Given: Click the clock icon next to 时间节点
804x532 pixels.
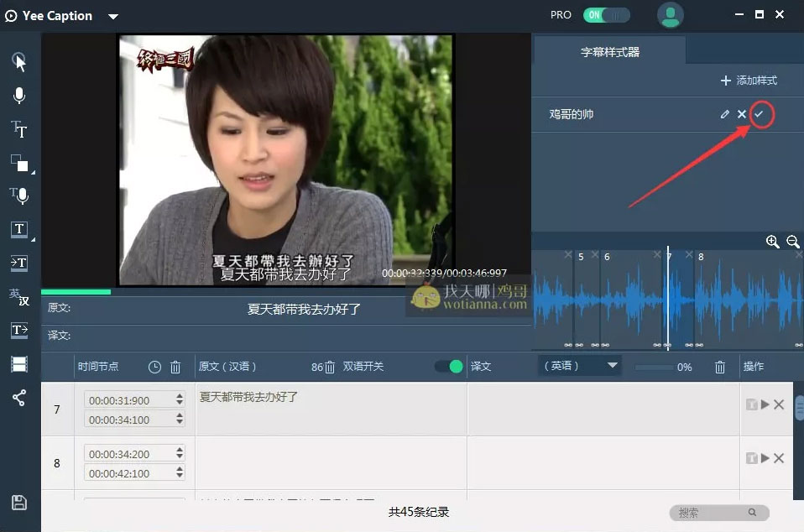Looking at the screenshot, I should (154, 367).
